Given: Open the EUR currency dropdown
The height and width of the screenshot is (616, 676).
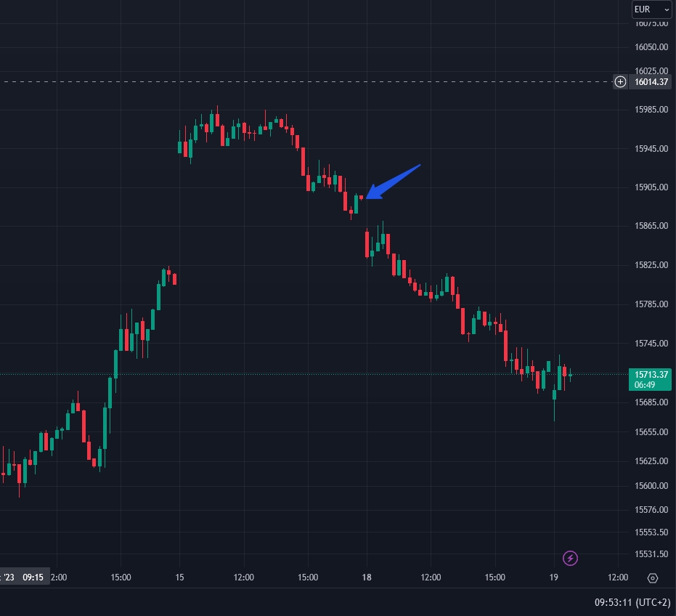Looking at the screenshot, I should [651, 9].
